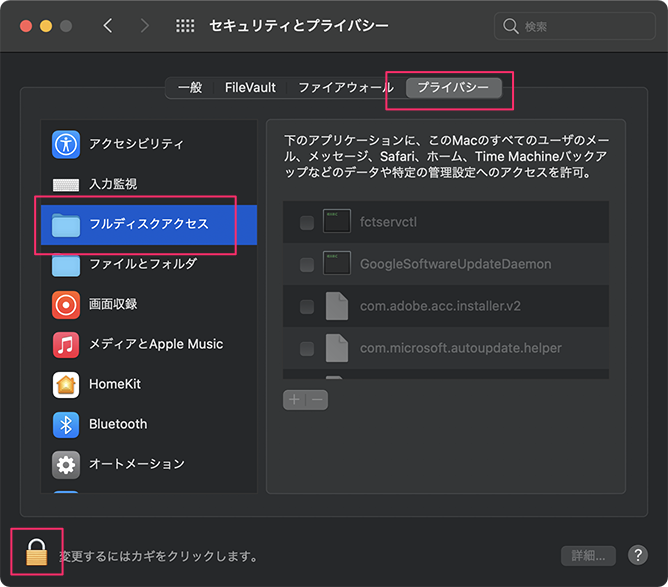Switch to the 一般 tab
Screen dimensions: 668x587
pos(190,88)
